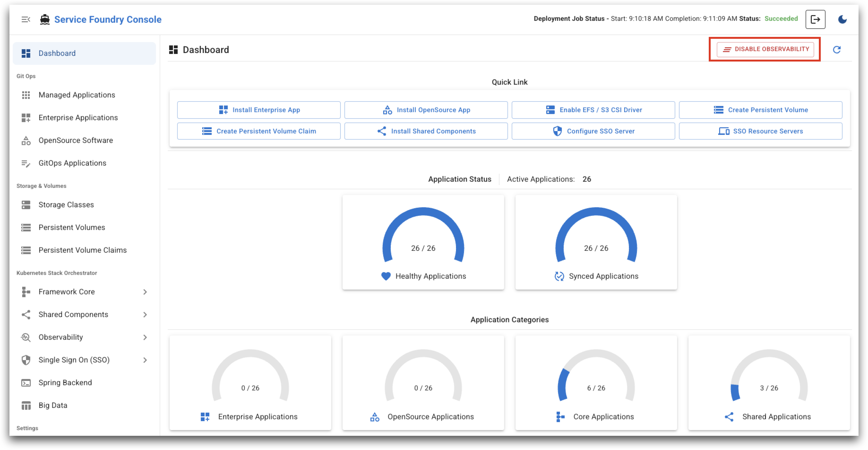Collapse the sidebar using the hamburger toggle
868x450 pixels.
(26, 19)
